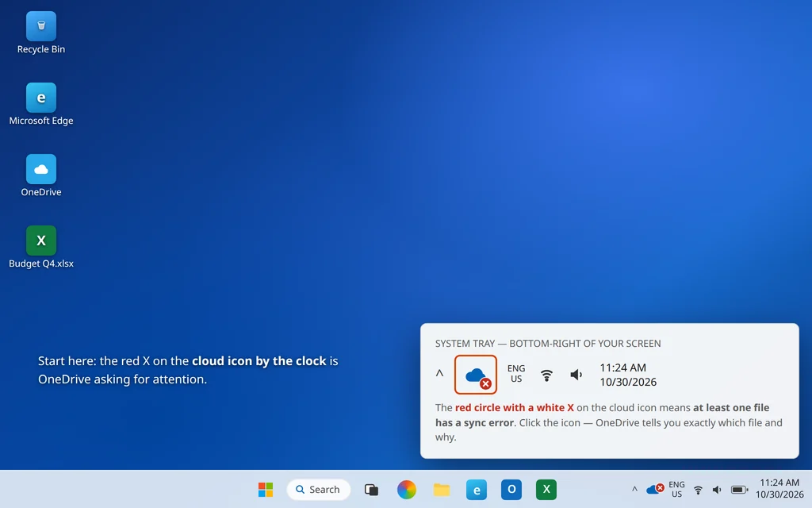Check the battery icon in the taskbar
The width and height of the screenshot is (812, 508).
740,490
